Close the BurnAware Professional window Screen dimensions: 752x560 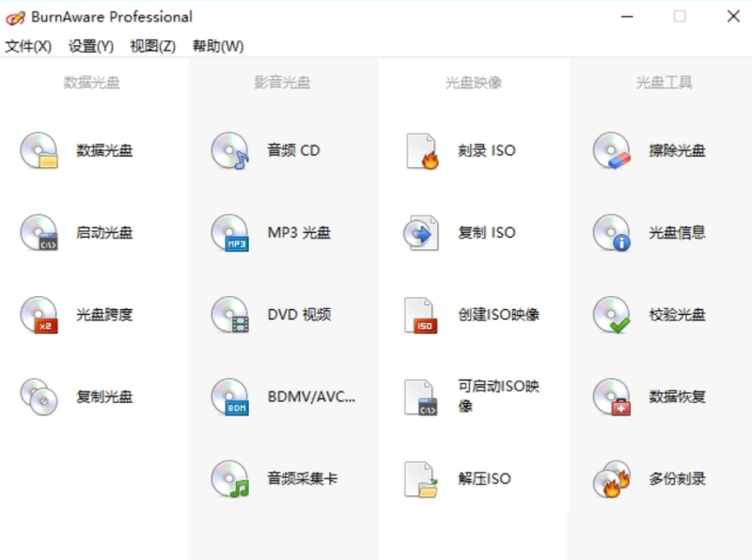point(733,16)
